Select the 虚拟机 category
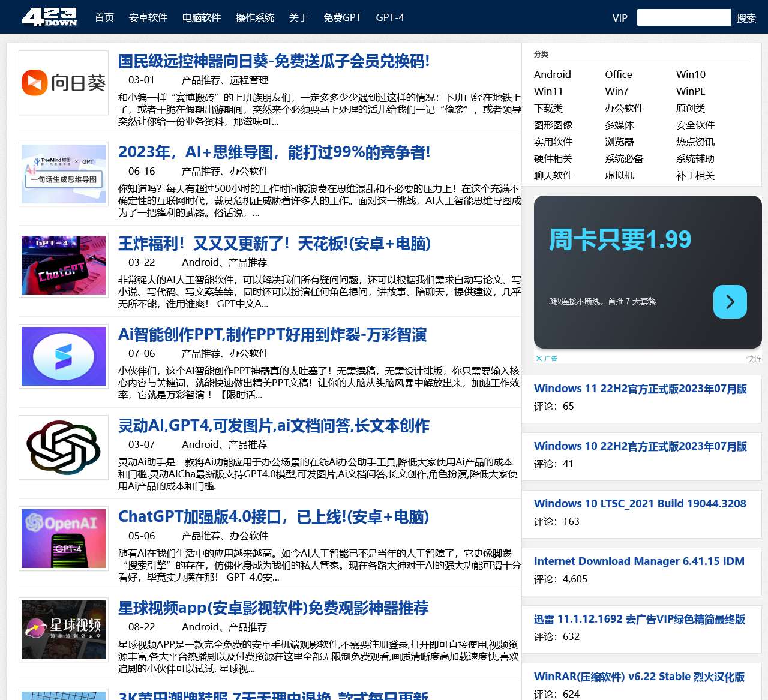This screenshot has height=700, width=768. [x=619, y=175]
